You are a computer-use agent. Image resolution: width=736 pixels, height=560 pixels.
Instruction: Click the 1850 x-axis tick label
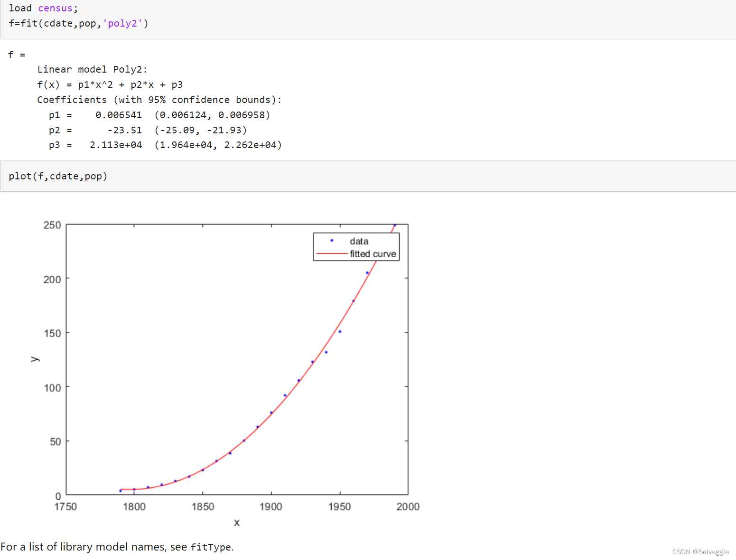click(203, 506)
